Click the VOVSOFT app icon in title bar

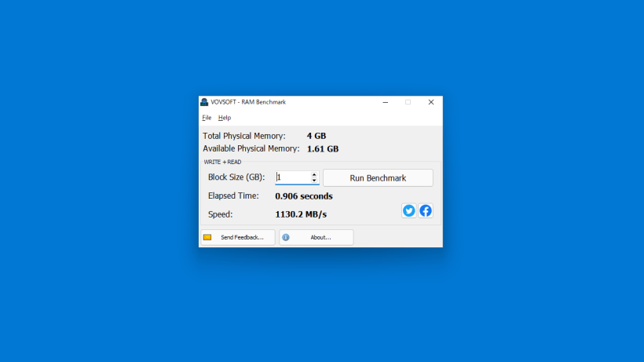(x=204, y=102)
